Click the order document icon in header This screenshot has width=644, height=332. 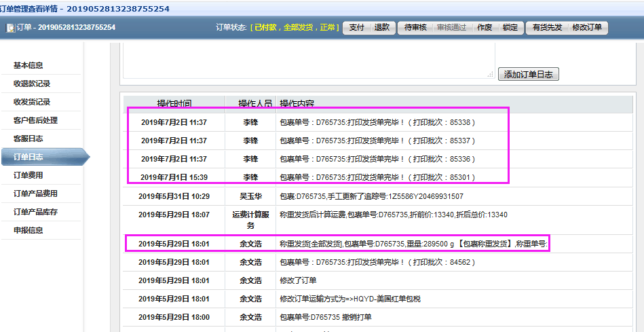point(10,28)
